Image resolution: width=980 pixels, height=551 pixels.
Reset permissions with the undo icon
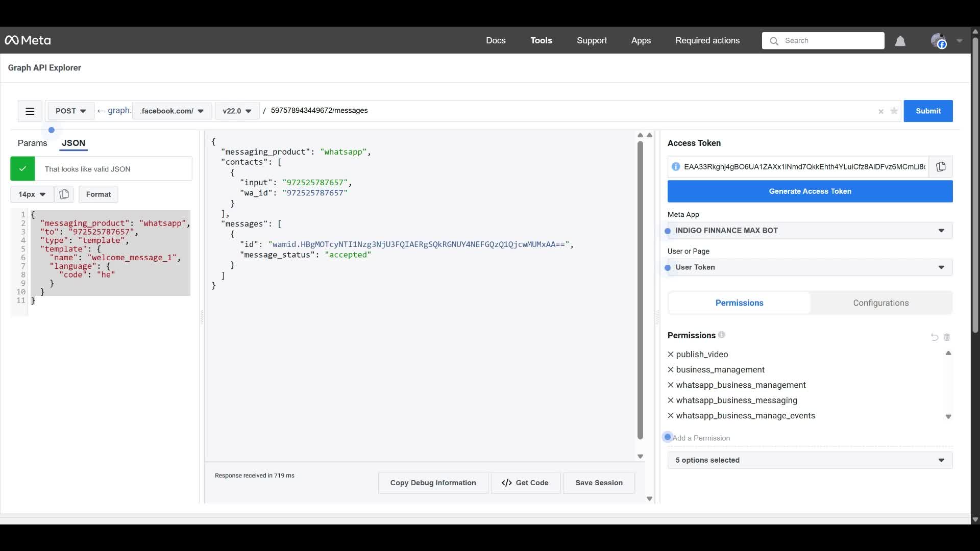(935, 337)
